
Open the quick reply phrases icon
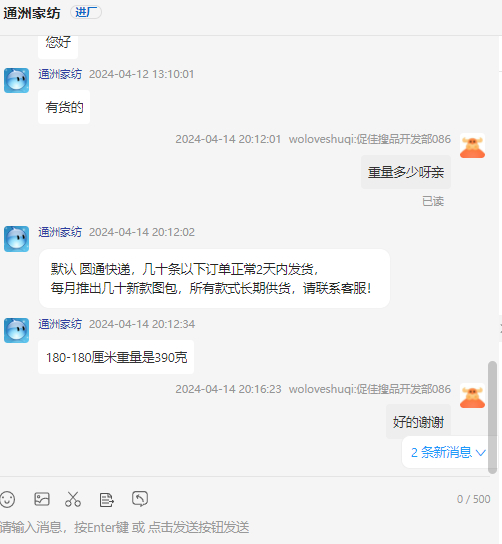(x=107, y=500)
